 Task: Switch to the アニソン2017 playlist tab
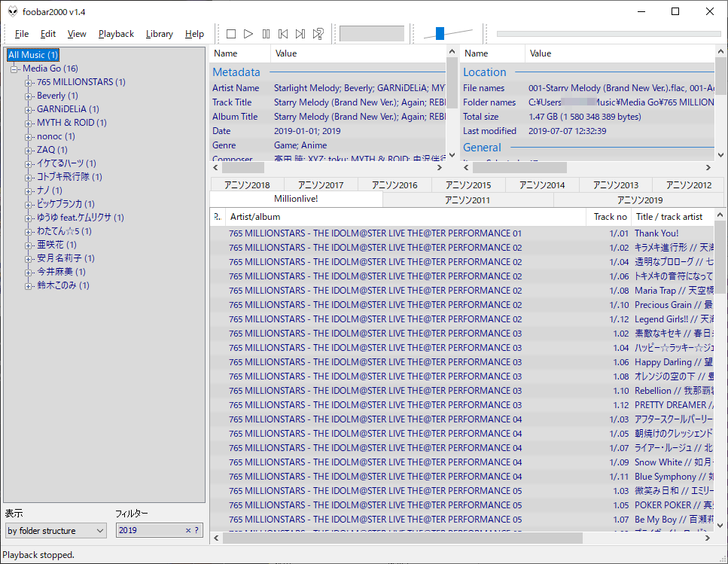[x=321, y=184]
